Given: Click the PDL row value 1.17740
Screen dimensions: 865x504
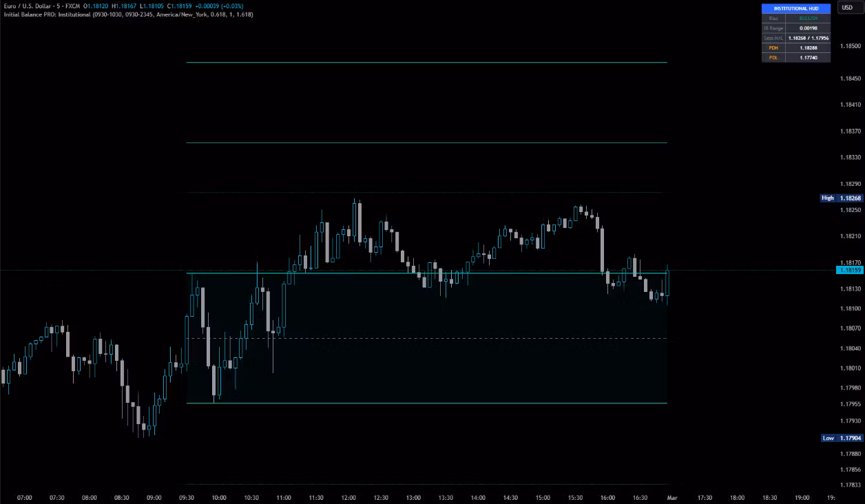Looking at the screenshot, I should pos(809,58).
